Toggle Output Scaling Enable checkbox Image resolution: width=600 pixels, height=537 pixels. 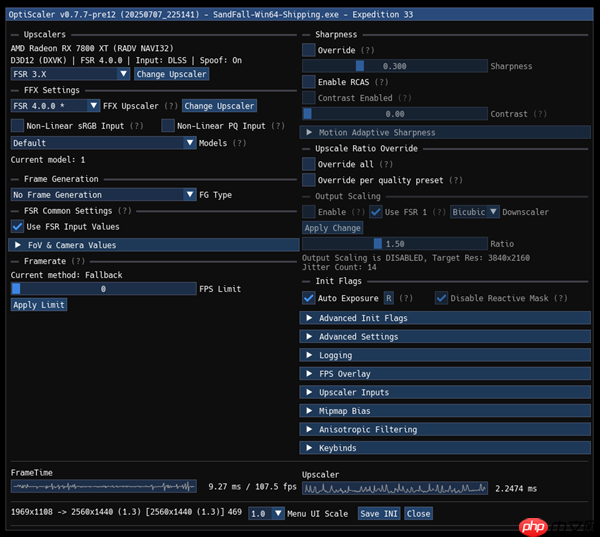point(309,212)
